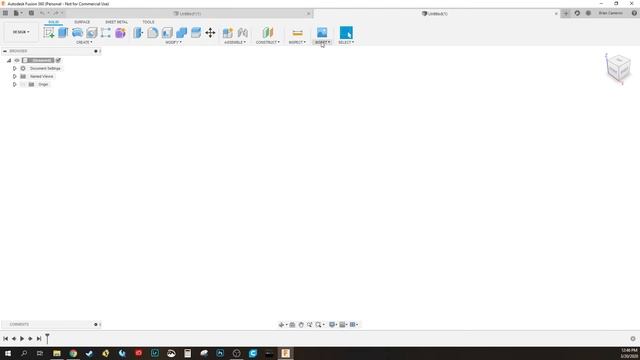This screenshot has height=360, width=640.
Task: Expand the Document Settings node
Action: pyautogui.click(x=15, y=69)
